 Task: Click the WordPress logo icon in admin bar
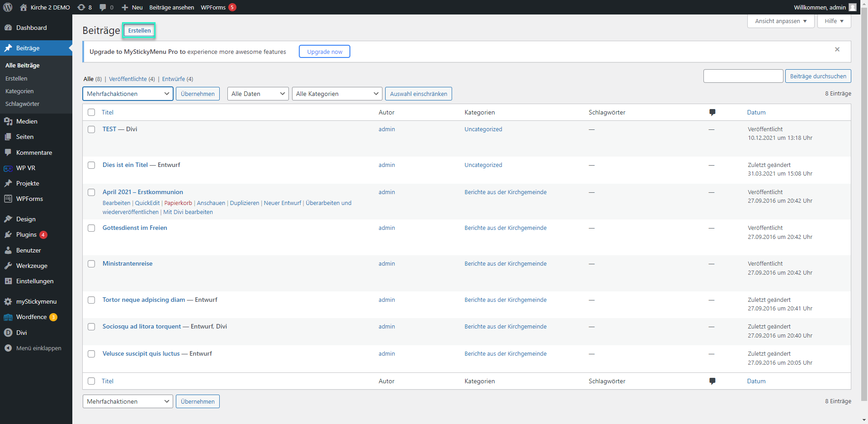[8, 7]
